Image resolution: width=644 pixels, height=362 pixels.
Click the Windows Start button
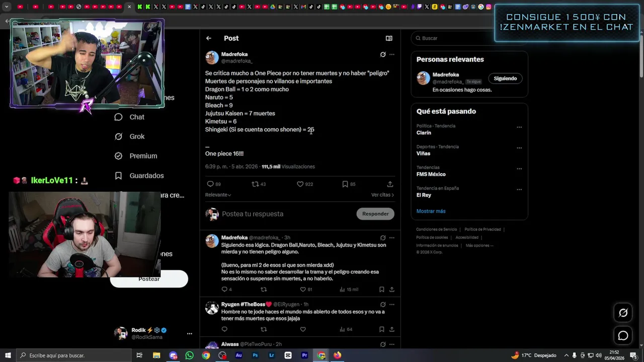8,355
